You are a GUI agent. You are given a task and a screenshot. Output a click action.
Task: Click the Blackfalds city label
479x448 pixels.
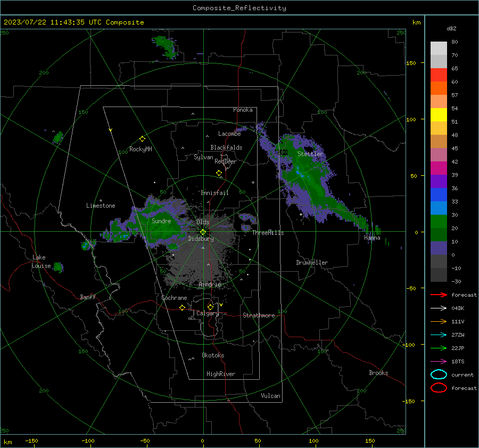point(226,148)
